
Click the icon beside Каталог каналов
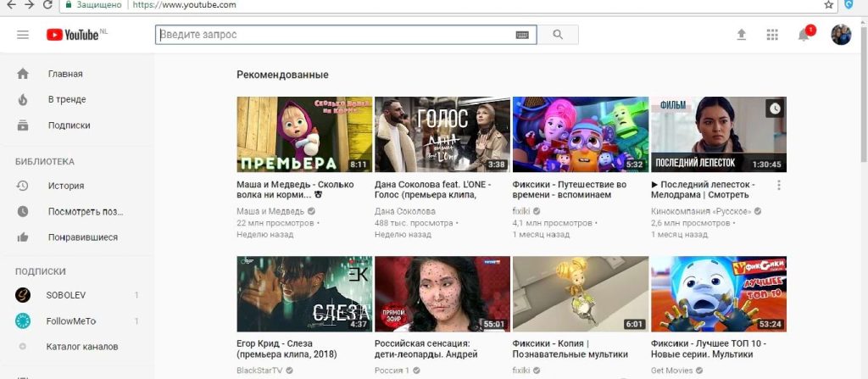23,346
